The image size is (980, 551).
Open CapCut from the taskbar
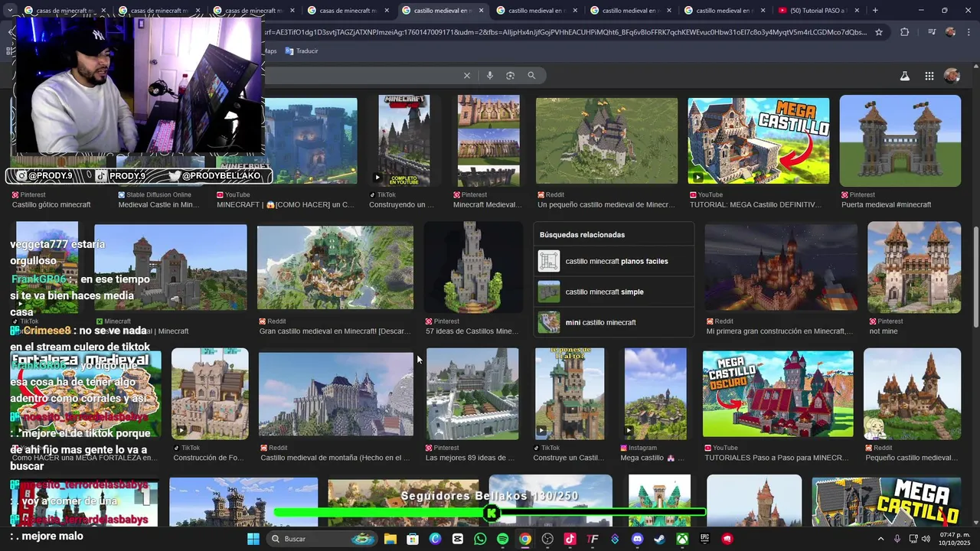458,539
